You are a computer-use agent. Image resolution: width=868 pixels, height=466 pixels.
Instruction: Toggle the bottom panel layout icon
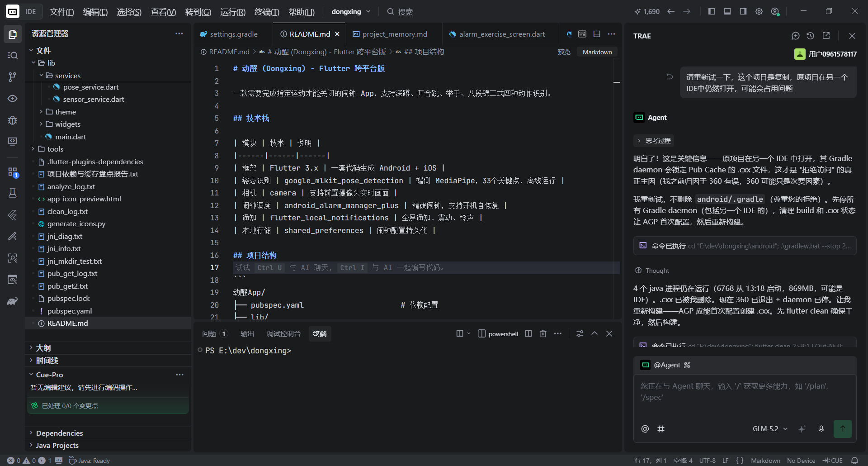coord(727,11)
